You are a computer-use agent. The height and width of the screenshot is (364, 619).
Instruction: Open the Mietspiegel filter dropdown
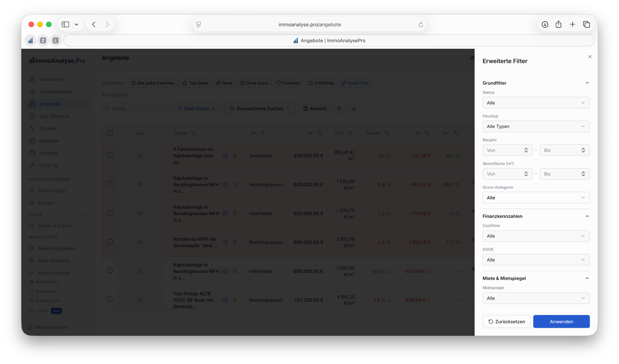pyautogui.click(x=536, y=298)
